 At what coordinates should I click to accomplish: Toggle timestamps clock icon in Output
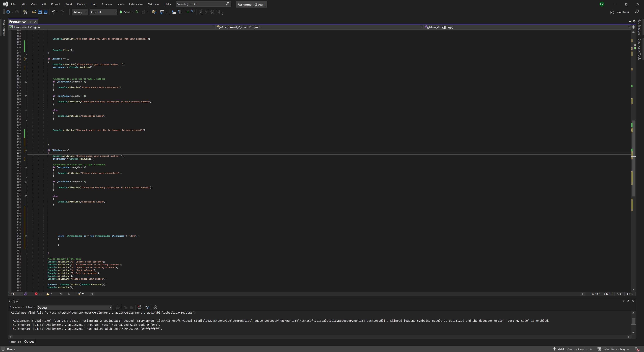pyautogui.click(x=155, y=307)
